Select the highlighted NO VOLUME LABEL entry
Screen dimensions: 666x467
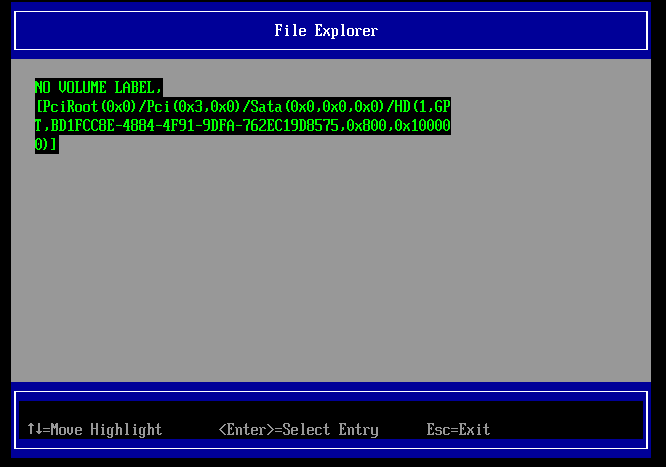pos(243,116)
